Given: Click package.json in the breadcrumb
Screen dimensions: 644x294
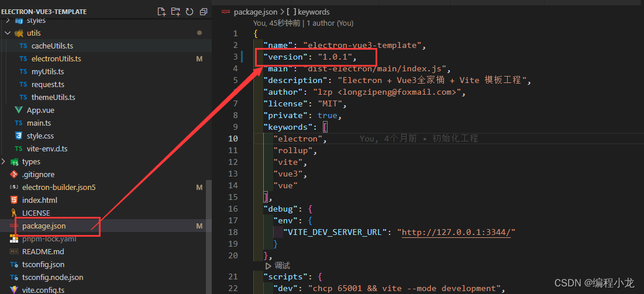Looking at the screenshot, I should coord(256,12).
